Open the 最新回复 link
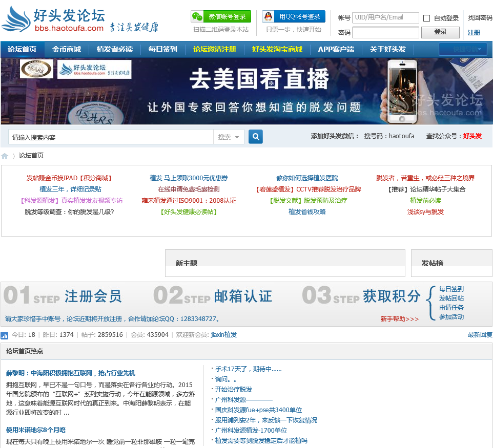 pos(480,335)
